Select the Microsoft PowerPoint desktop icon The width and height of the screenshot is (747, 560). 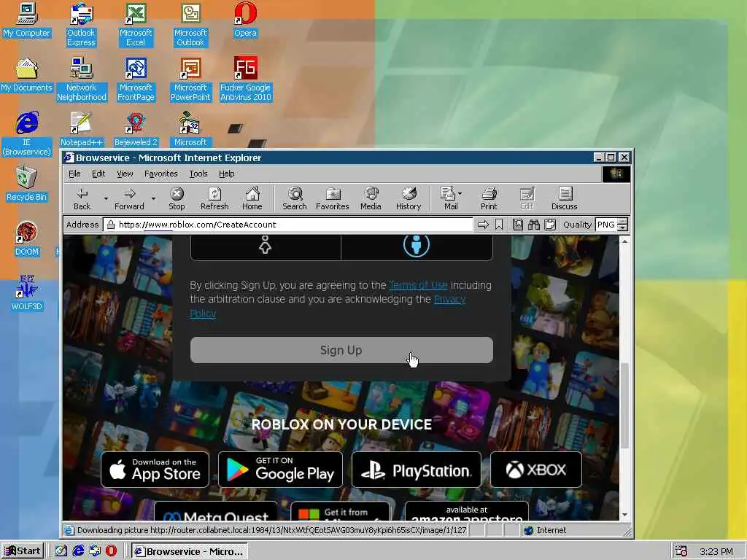190,79
